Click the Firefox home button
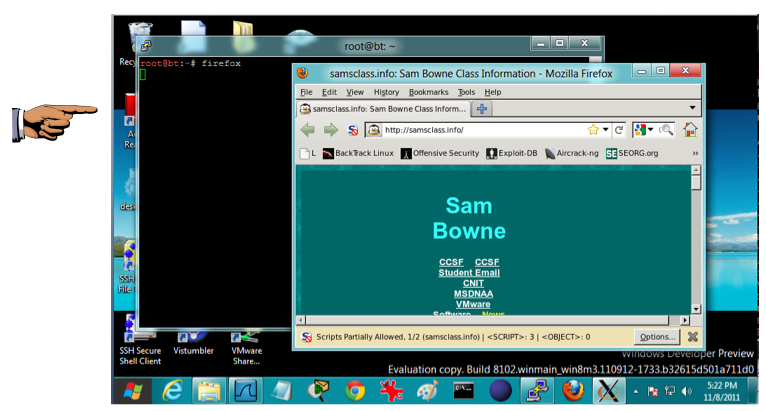 tap(690, 130)
